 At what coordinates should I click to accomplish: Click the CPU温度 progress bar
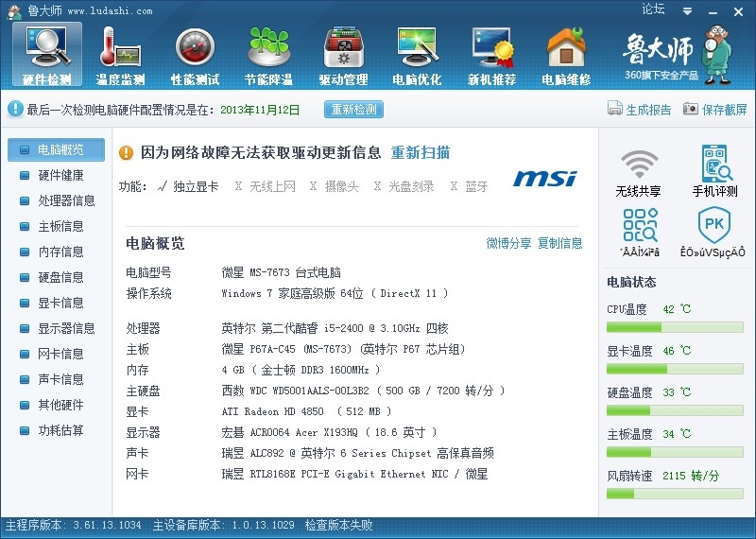point(675,327)
